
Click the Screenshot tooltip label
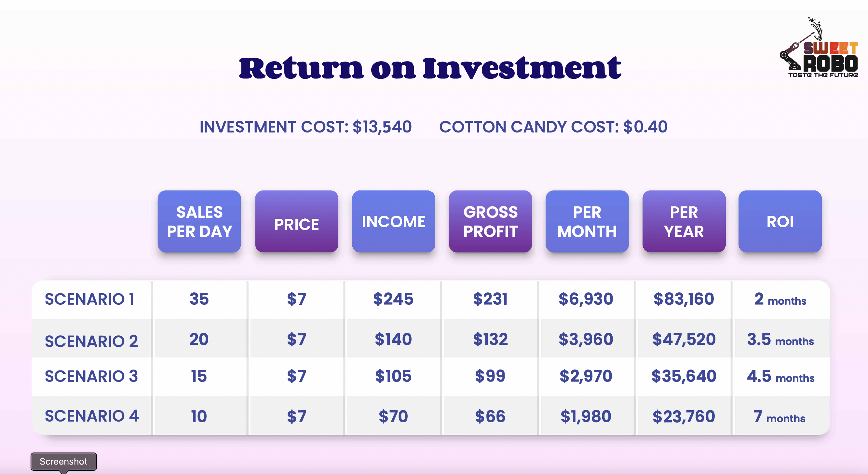point(63,461)
